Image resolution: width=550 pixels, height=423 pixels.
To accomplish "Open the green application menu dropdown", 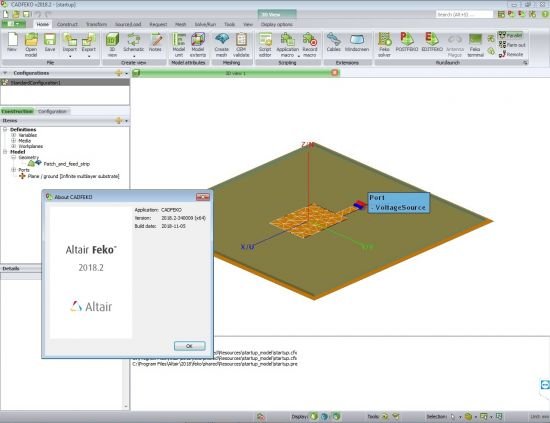I will [14, 24].
